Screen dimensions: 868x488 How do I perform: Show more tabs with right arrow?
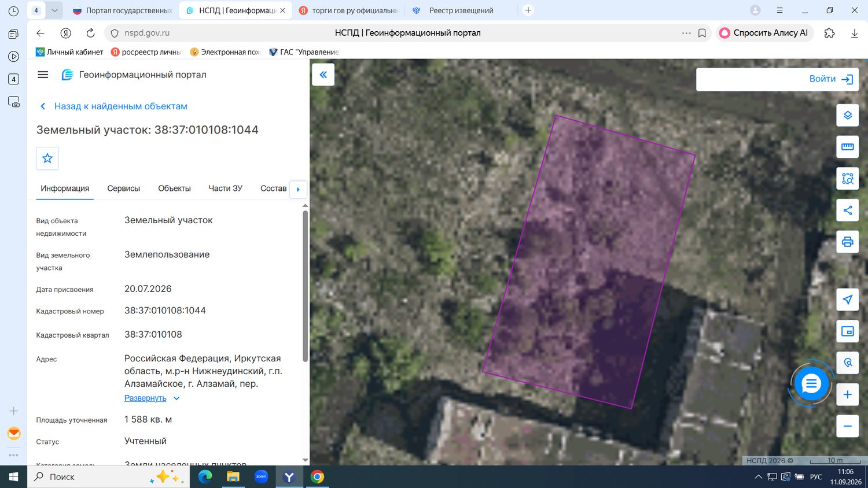298,189
